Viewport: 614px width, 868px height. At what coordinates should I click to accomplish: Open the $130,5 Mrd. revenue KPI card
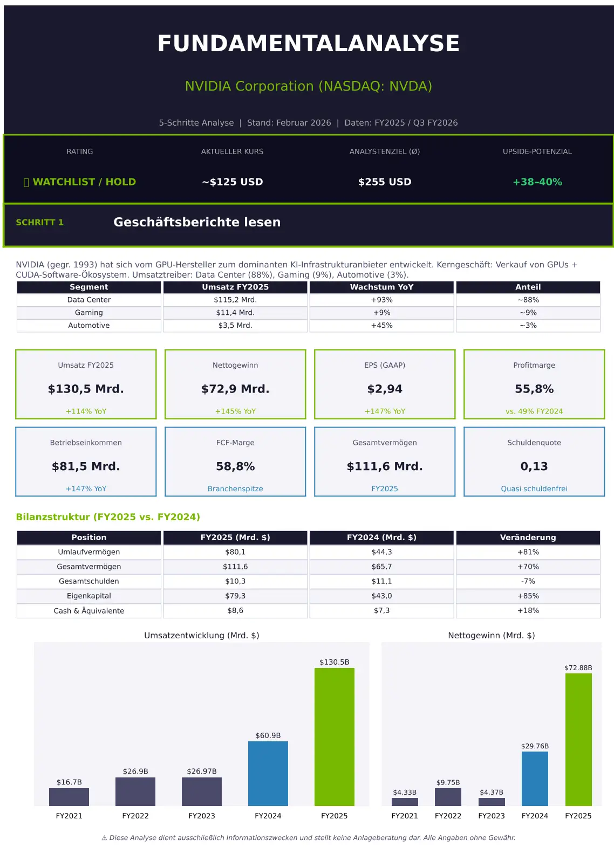86,384
